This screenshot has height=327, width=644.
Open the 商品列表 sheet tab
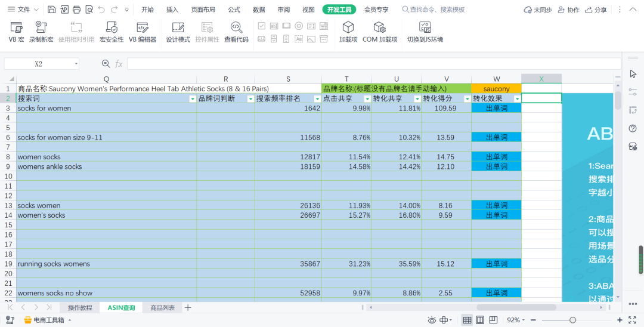coord(163,308)
